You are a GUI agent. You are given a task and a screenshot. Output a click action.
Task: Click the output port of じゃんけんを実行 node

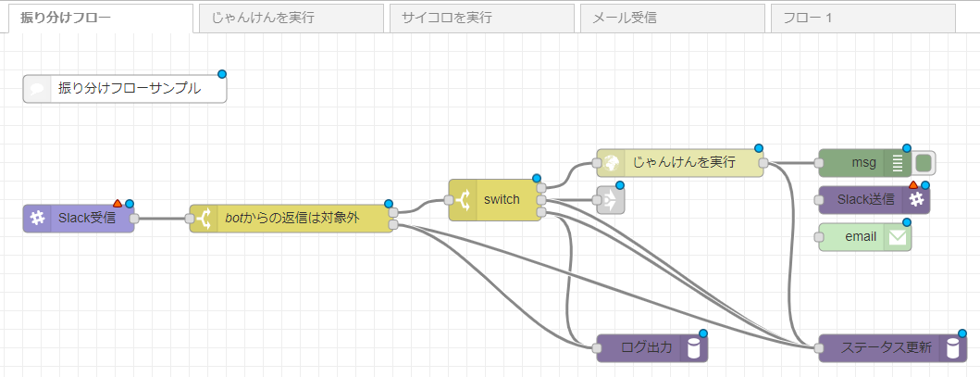(x=763, y=163)
